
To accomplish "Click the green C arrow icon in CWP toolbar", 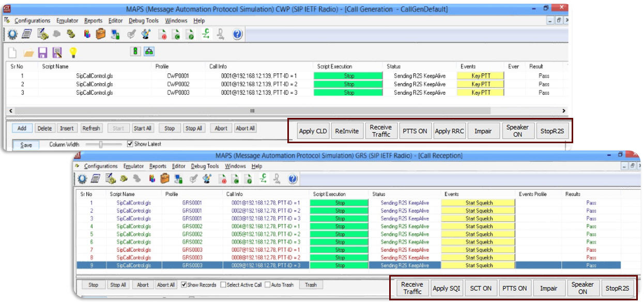I will click(206, 35).
